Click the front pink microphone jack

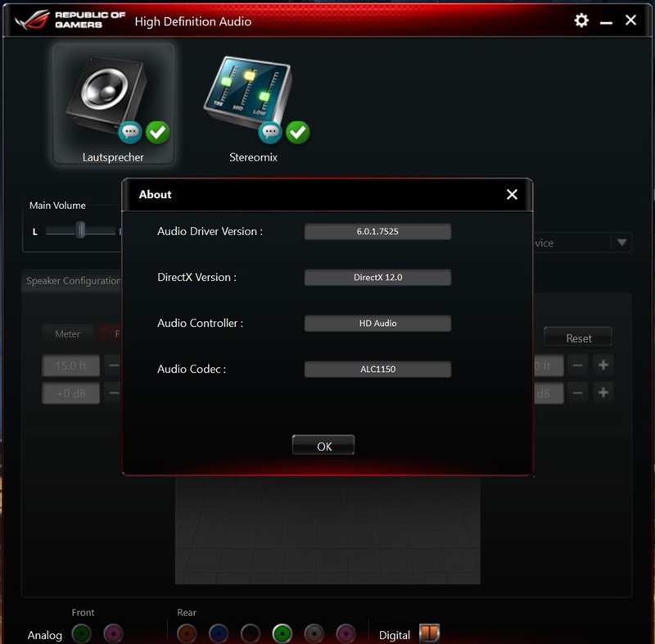(113, 633)
